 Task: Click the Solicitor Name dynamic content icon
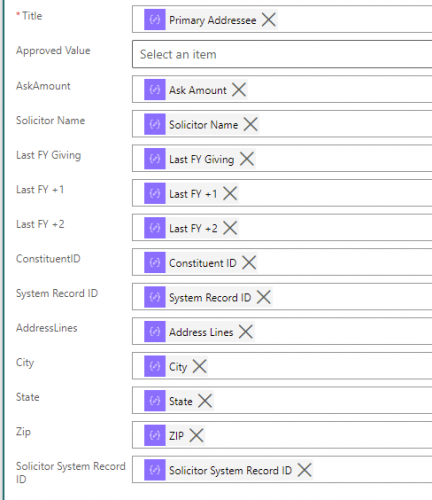tap(155, 124)
